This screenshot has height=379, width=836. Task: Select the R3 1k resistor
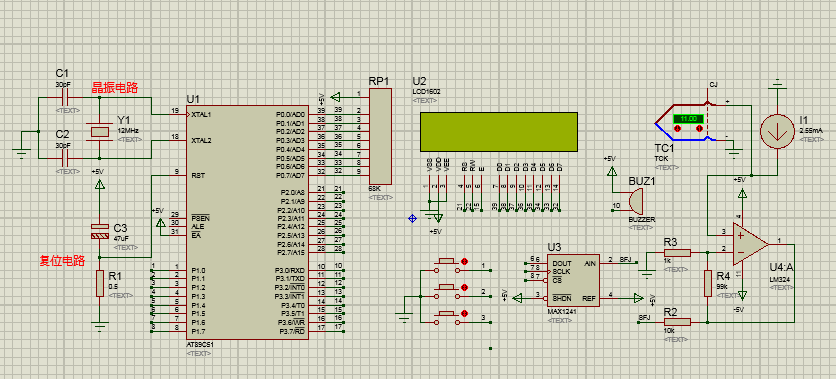(677, 253)
